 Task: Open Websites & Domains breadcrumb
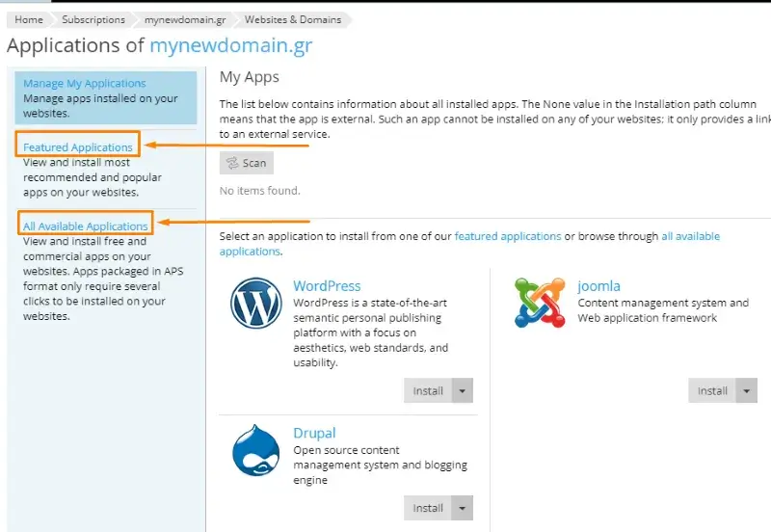pos(293,19)
